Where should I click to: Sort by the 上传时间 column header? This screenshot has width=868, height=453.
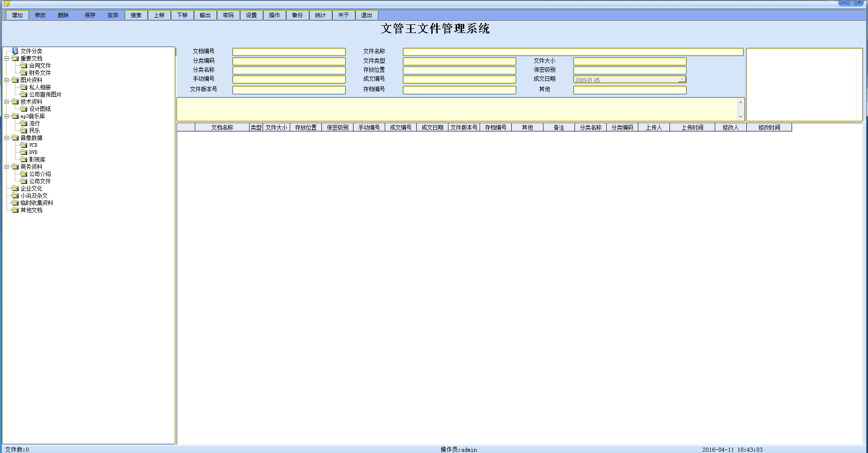[x=692, y=127]
